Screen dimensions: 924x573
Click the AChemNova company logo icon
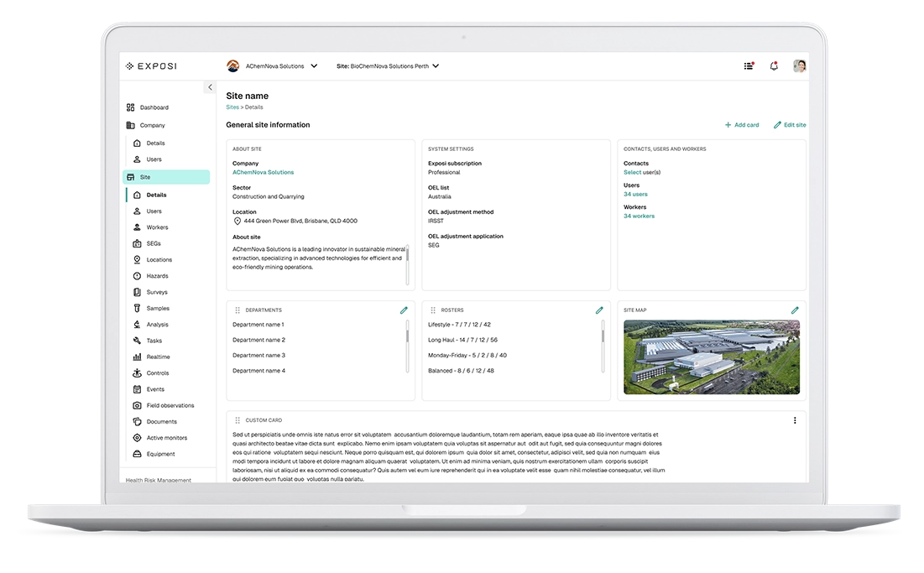(232, 66)
